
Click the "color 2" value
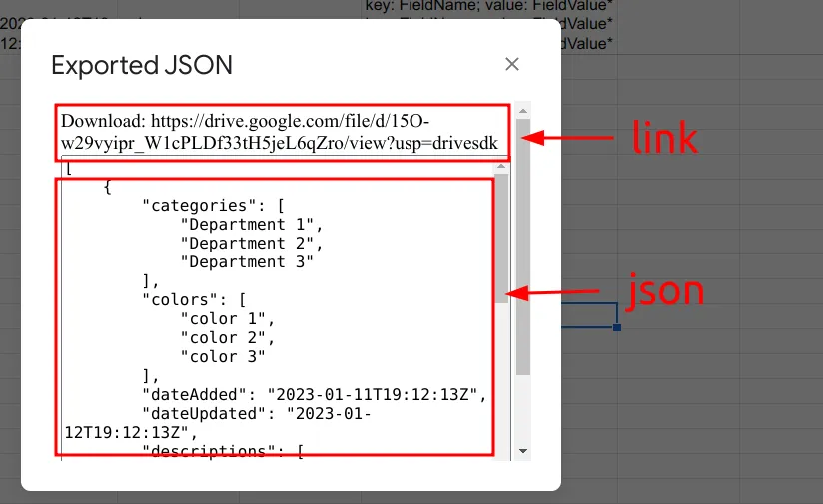[223, 337]
